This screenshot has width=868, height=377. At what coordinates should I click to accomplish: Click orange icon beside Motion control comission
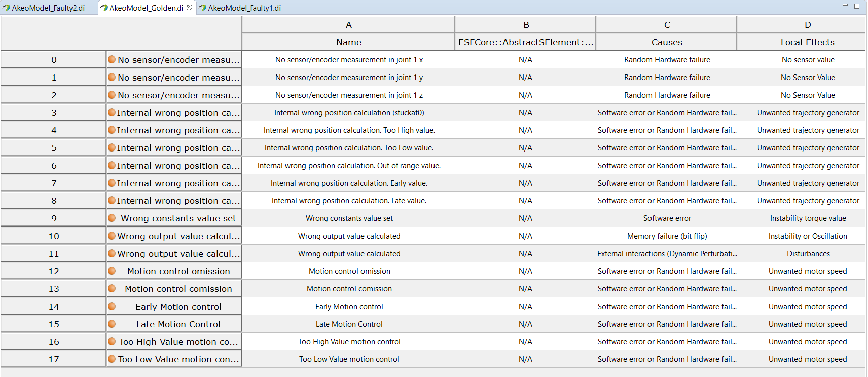112,289
